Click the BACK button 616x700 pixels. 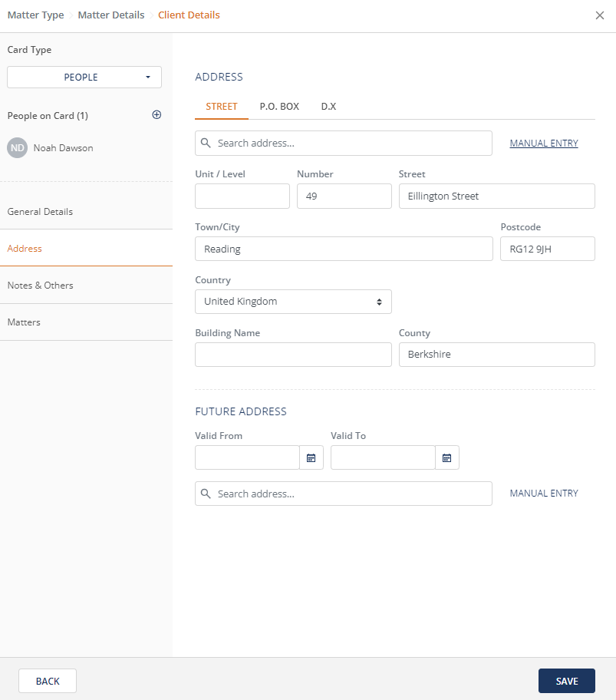[x=48, y=681]
